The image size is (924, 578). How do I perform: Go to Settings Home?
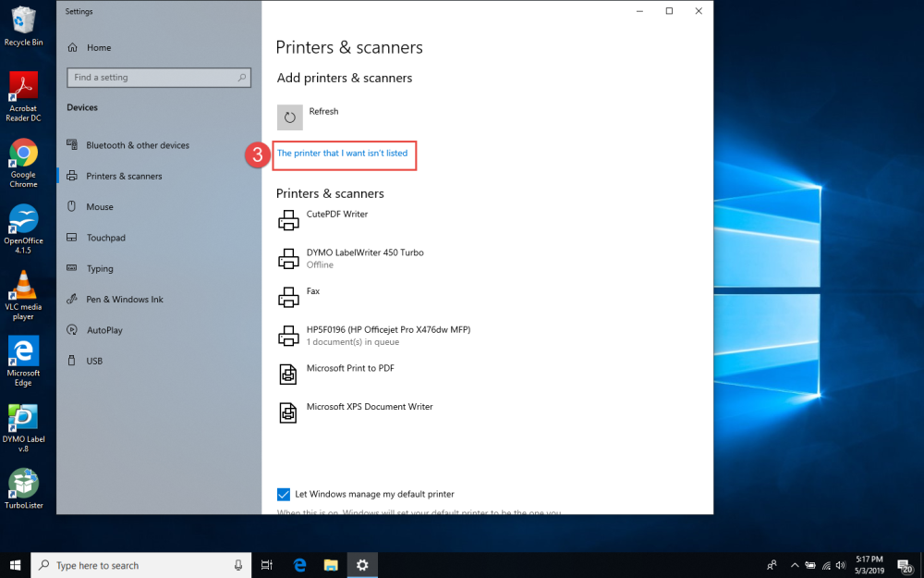tap(99, 48)
